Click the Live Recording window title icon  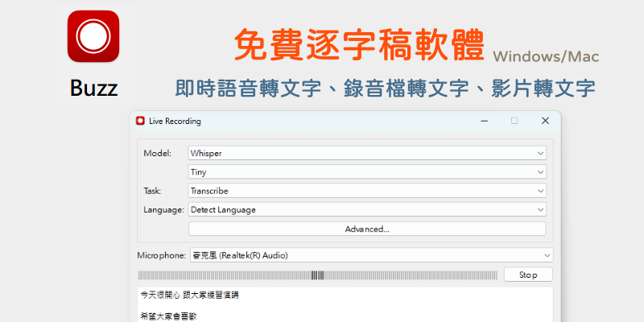(x=140, y=121)
